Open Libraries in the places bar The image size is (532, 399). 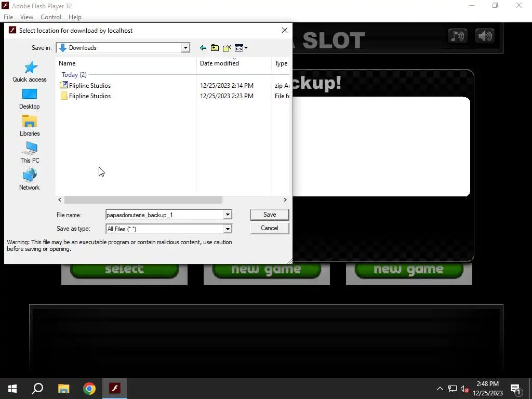[x=30, y=126]
